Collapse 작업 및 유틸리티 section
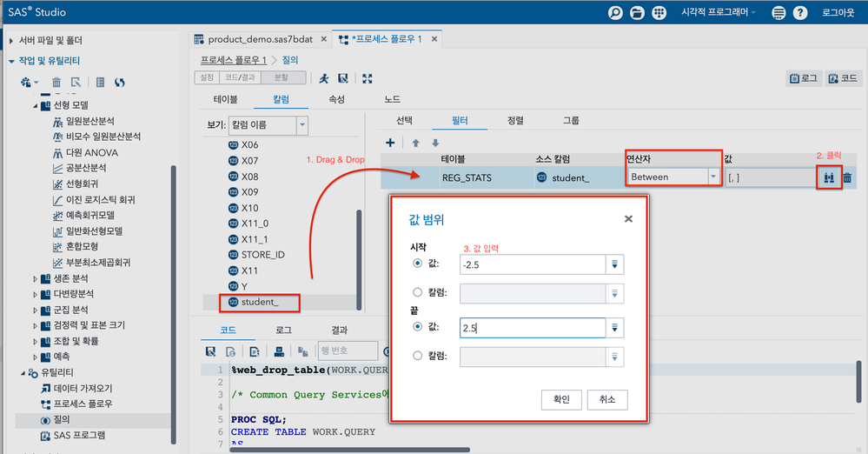Screen dimensions: 868x454 [11, 61]
